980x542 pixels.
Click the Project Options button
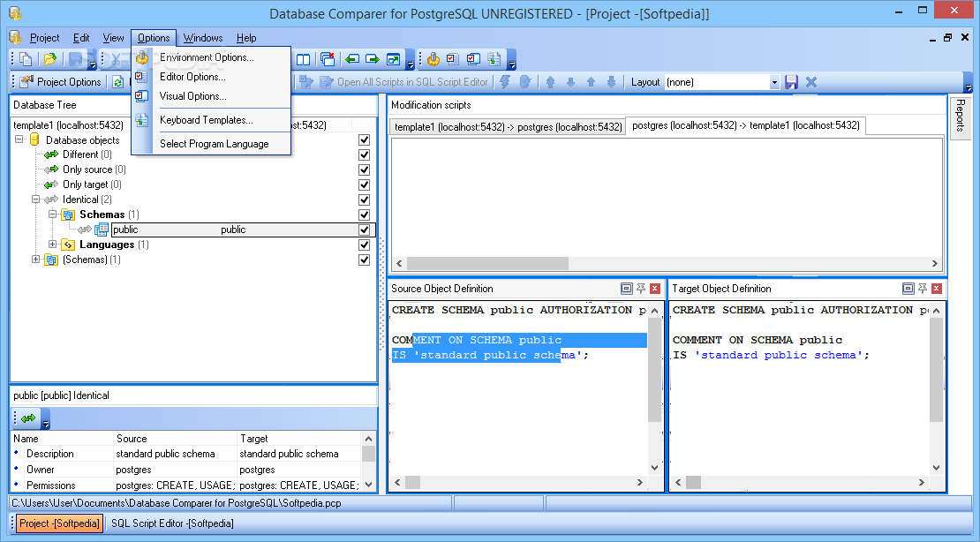tap(61, 82)
